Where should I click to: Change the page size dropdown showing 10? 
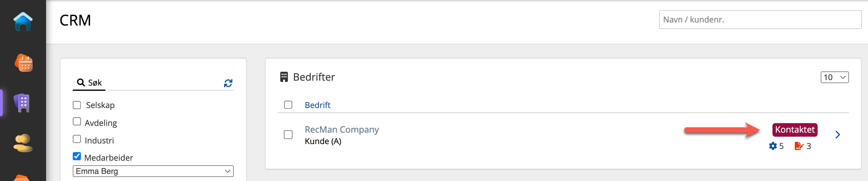pos(834,77)
